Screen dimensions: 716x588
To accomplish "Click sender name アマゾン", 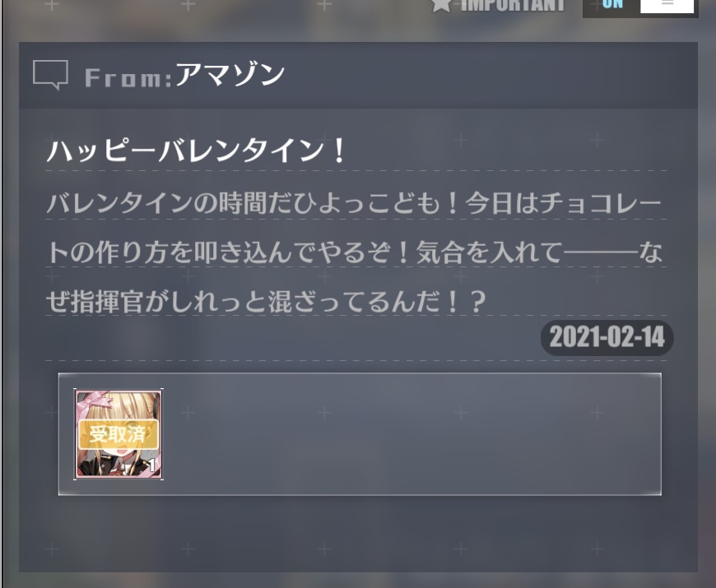I will (230, 74).
